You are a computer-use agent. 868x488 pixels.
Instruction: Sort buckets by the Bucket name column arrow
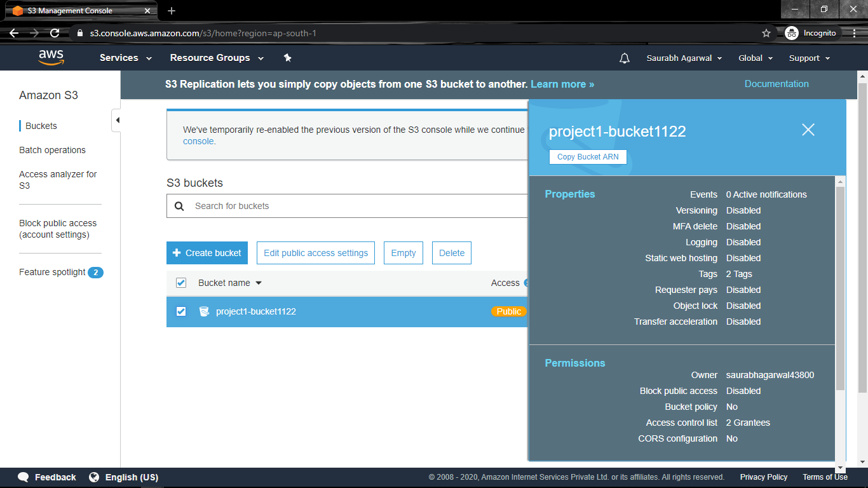tap(258, 283)
